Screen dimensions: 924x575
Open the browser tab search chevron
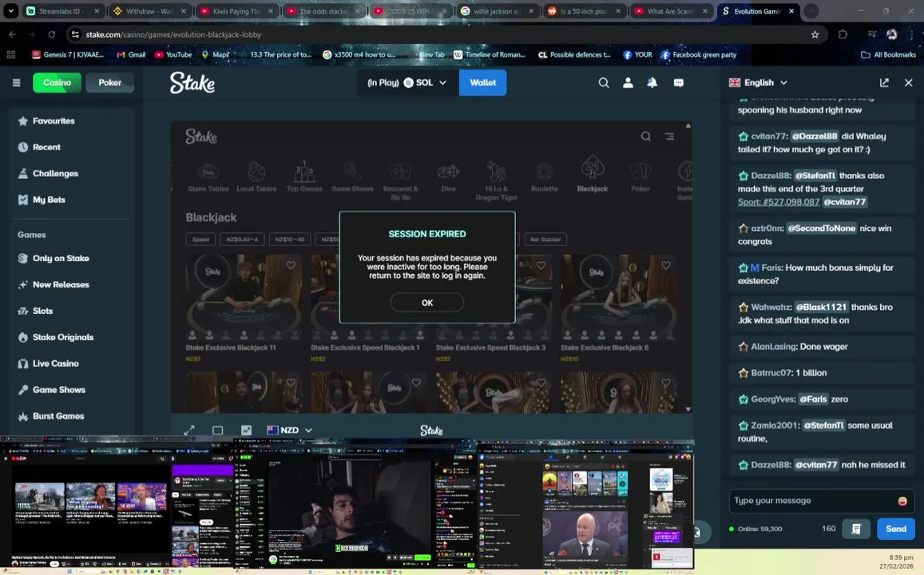[x=10, y=10]
